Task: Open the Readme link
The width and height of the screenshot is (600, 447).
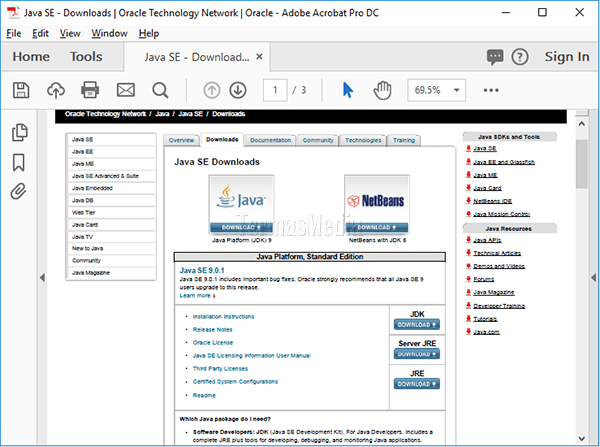Action: (204, 395)
